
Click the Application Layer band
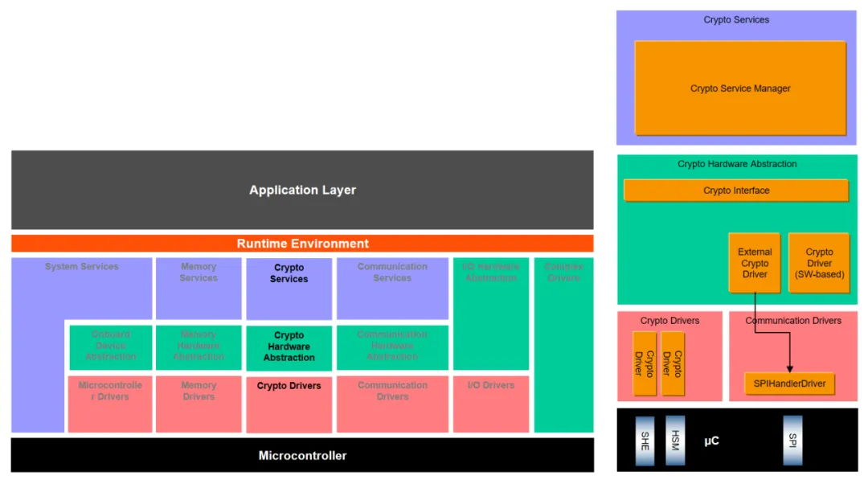tap(302, 190)
